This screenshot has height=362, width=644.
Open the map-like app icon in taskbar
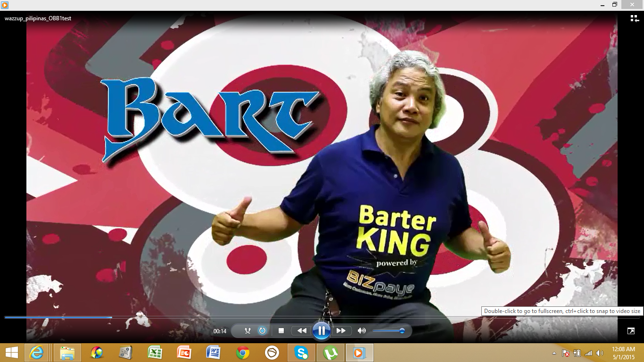(126, 353)
